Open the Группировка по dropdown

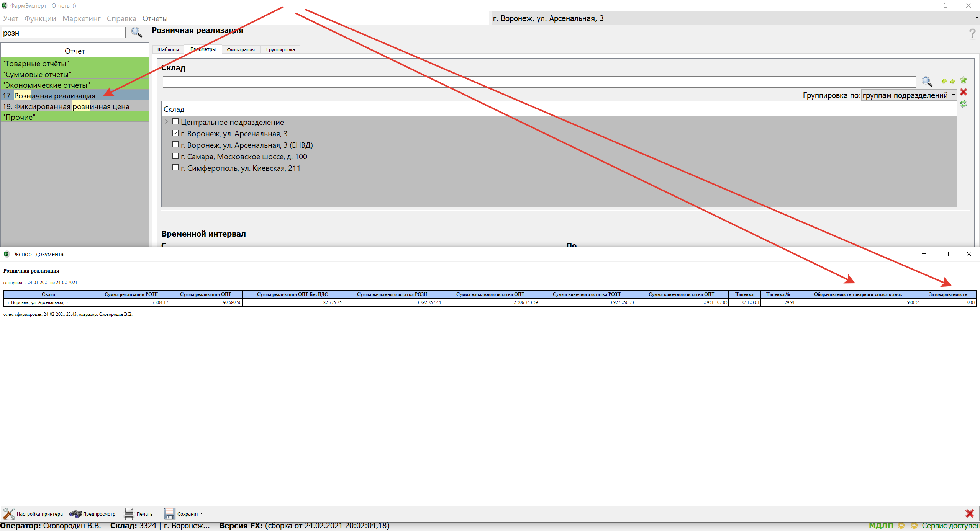coord(908,95)
